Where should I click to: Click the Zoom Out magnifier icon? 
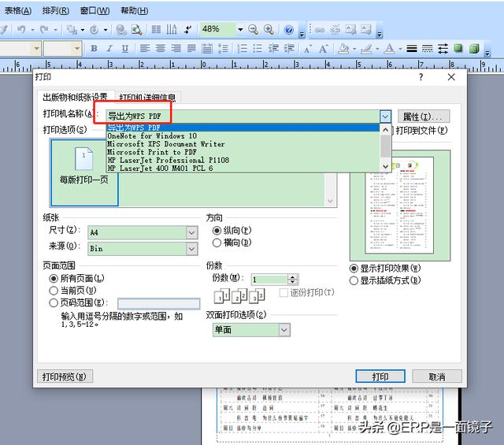pyautogui.click(x=254, y=30)
